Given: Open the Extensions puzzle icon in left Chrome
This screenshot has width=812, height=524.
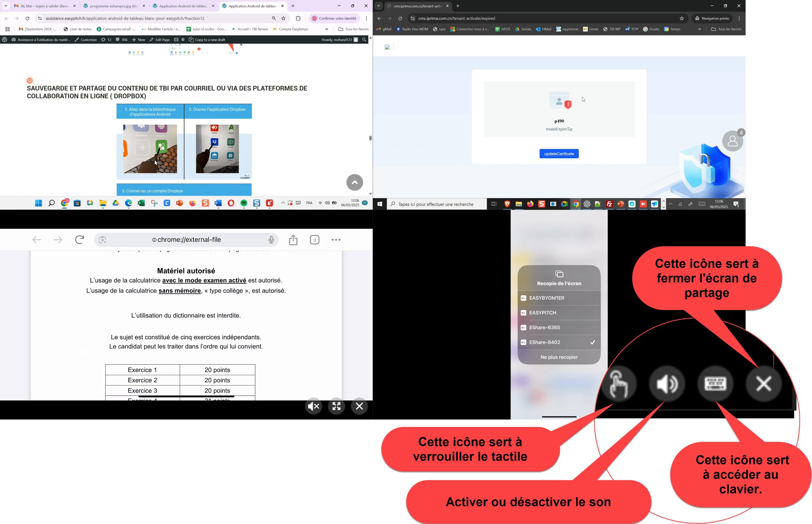Looking at the screenshot, I should tap(298, 18).
